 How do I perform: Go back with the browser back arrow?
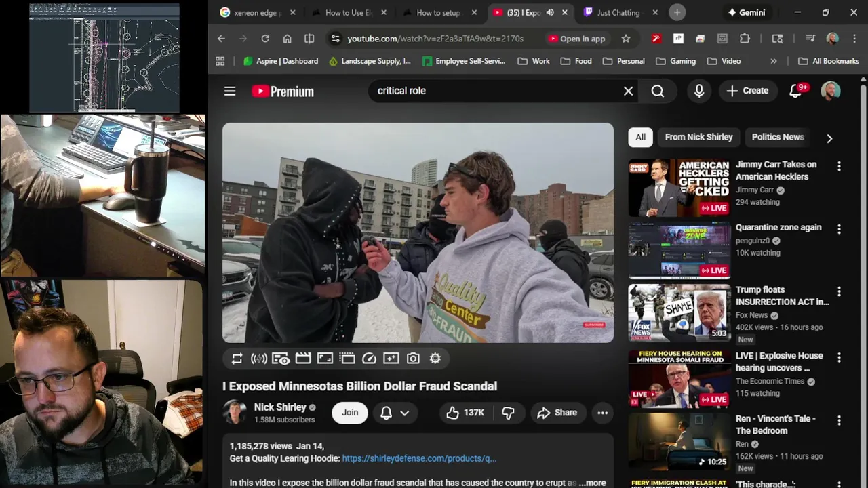coord(221,39)
